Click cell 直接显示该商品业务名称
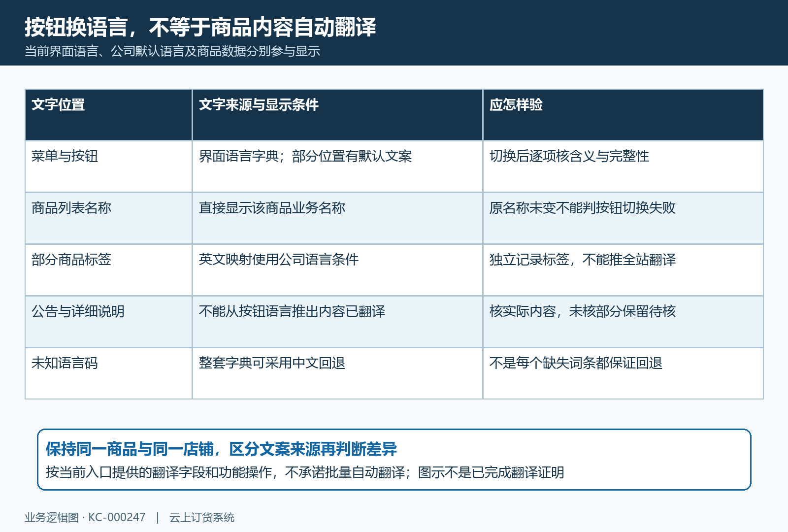Viewport: 788px width, 532px height. pyautogui.click(x=337, y=218)
